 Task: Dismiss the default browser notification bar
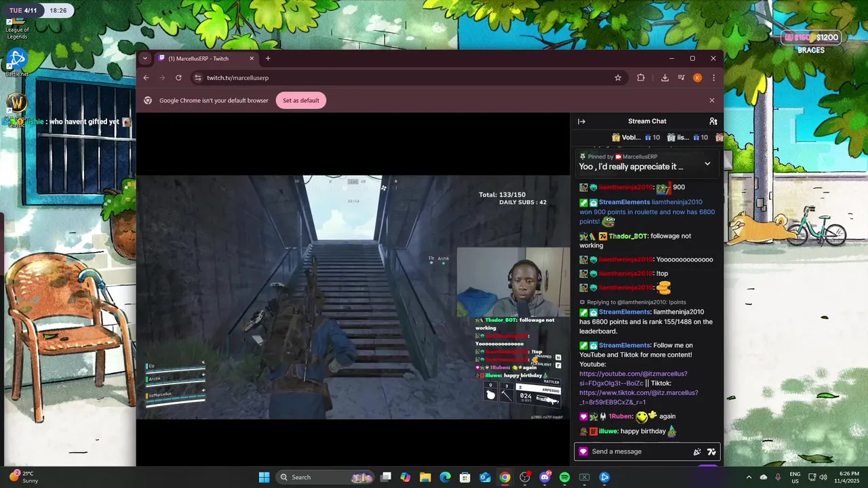711,100
